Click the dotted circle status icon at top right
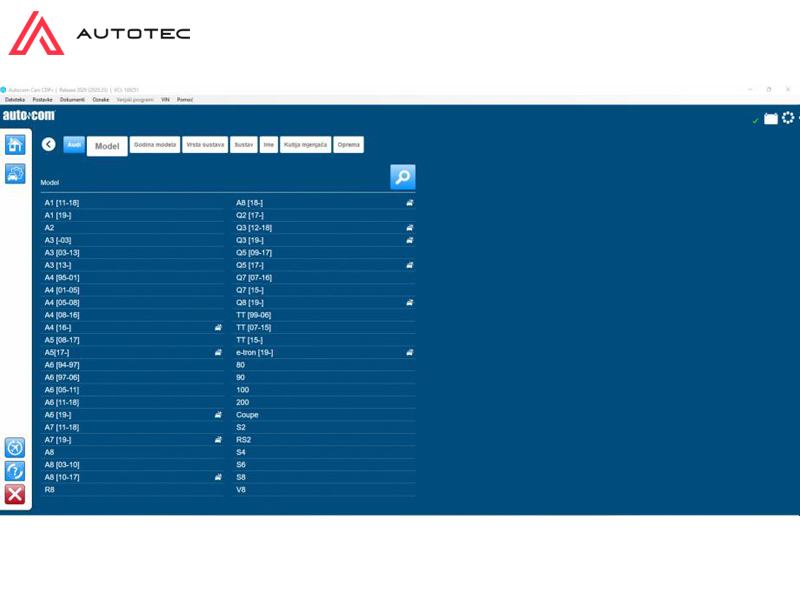The image size is (800, 600). click(x=788, y=118)
